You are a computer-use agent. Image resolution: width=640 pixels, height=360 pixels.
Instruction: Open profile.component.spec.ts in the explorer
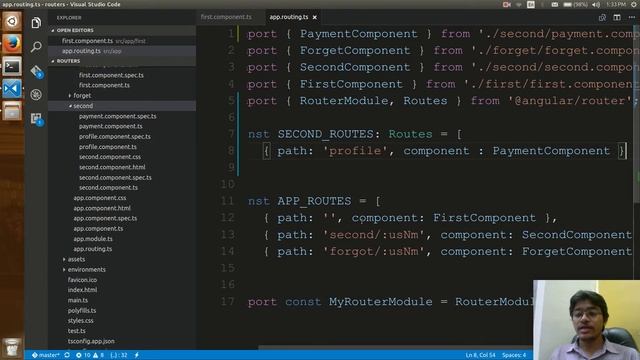(x=115, y=137)
